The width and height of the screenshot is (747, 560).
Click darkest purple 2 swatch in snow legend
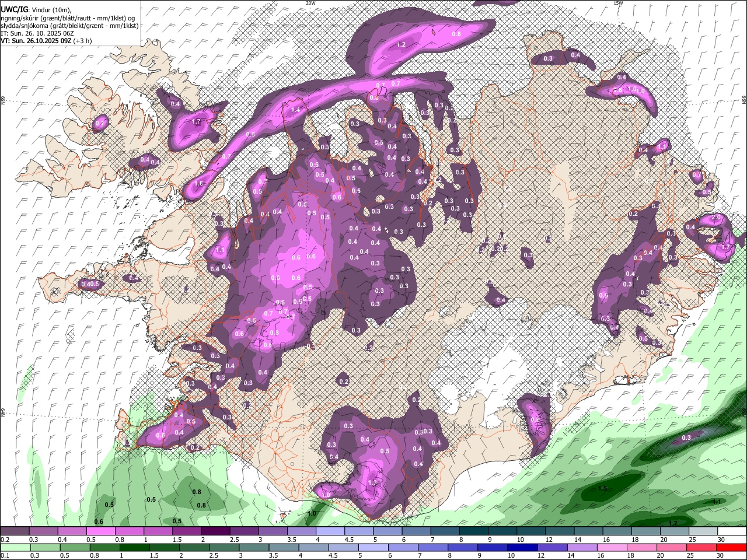(215, 531)
